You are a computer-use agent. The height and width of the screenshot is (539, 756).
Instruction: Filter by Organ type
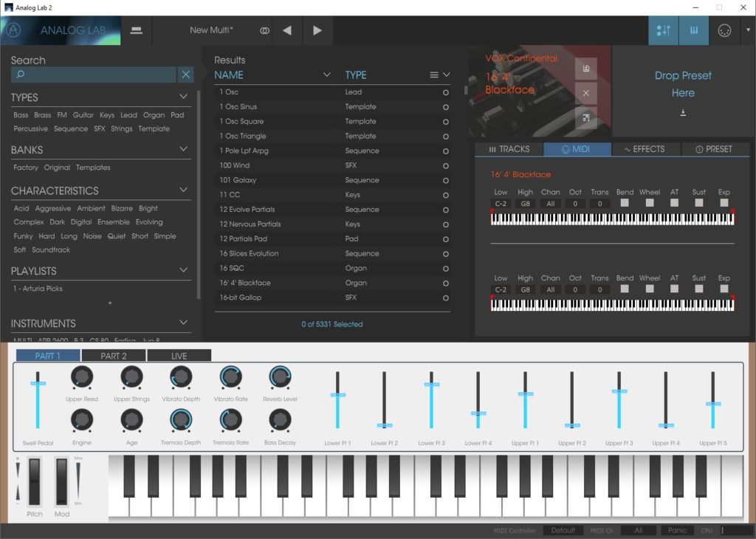154,115
